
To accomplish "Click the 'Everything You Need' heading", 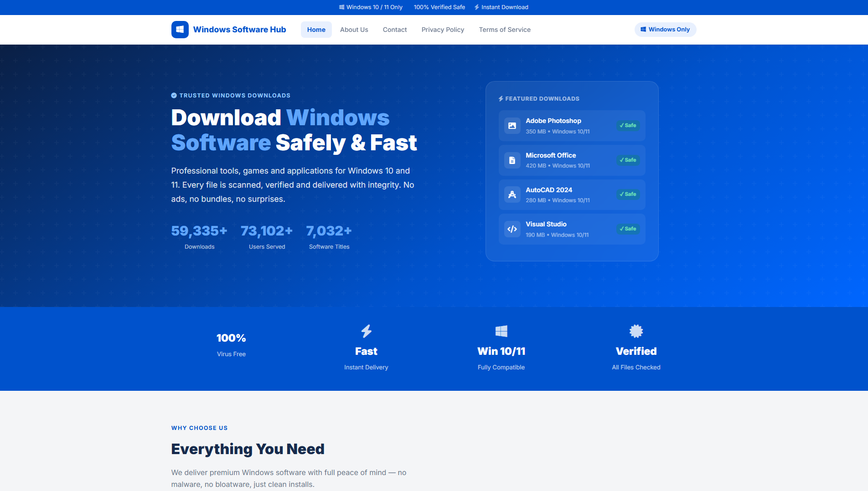I will 248,449.
